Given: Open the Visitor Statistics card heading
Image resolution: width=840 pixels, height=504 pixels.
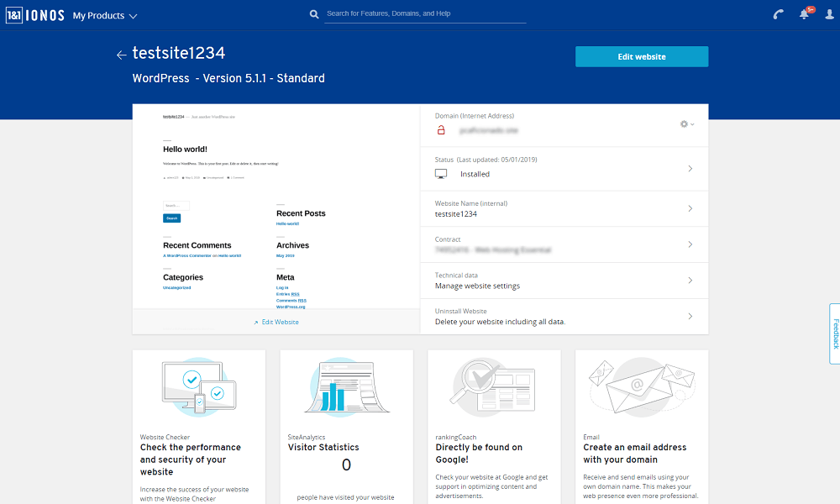Looking at the screenshot, I should tap(323, 447).
